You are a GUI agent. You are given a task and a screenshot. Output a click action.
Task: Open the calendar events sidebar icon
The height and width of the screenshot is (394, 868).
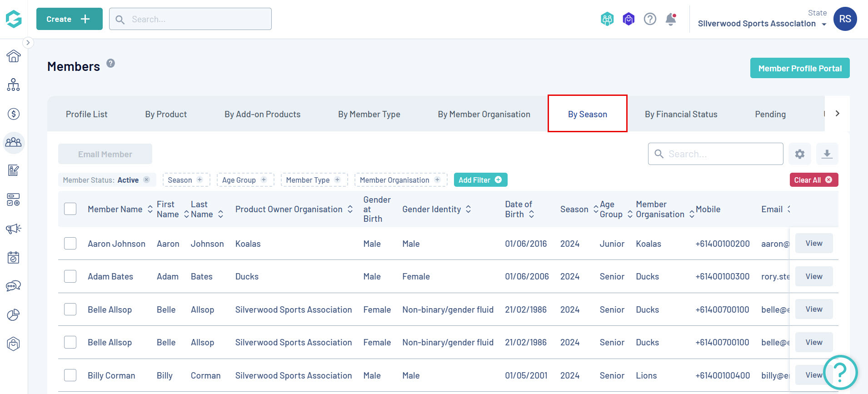pyautogui.click(x=14, y=257)
